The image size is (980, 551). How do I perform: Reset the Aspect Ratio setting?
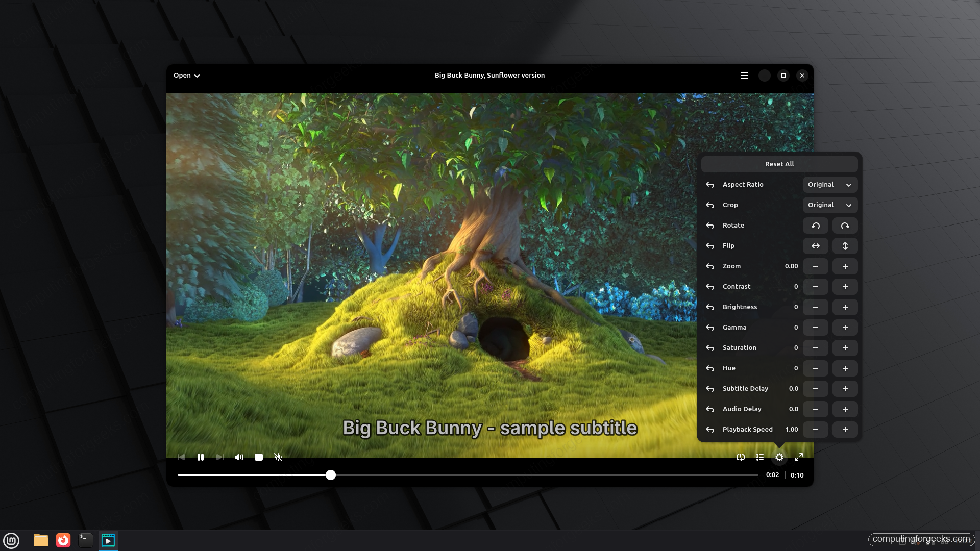click(710, 185)
